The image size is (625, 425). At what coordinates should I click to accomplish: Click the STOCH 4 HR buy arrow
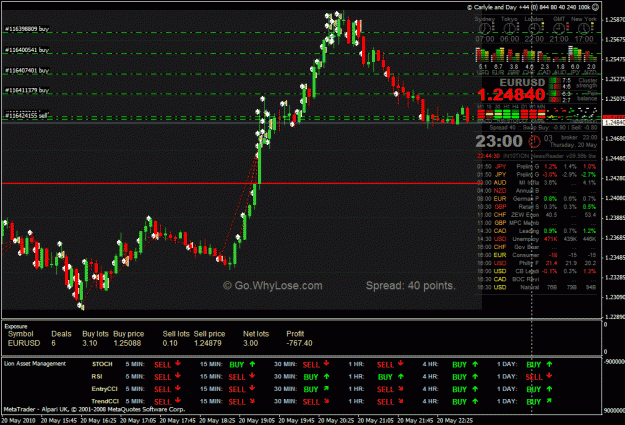475,364
